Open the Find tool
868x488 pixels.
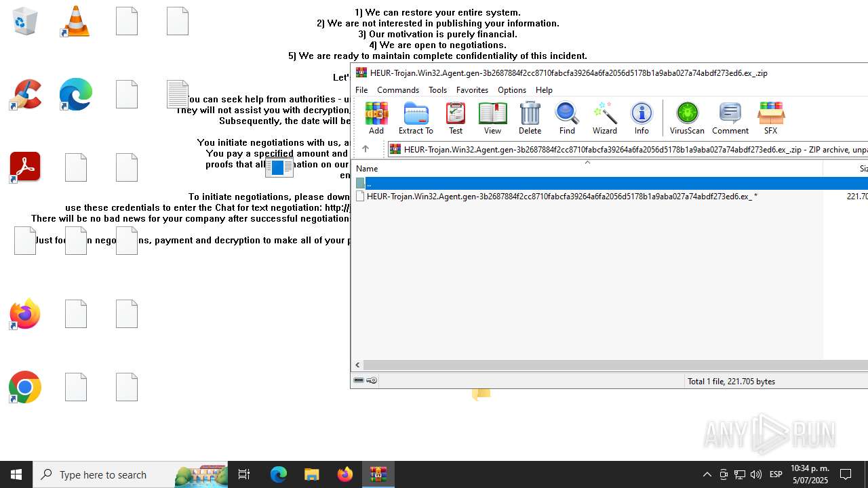pos(567,118)
